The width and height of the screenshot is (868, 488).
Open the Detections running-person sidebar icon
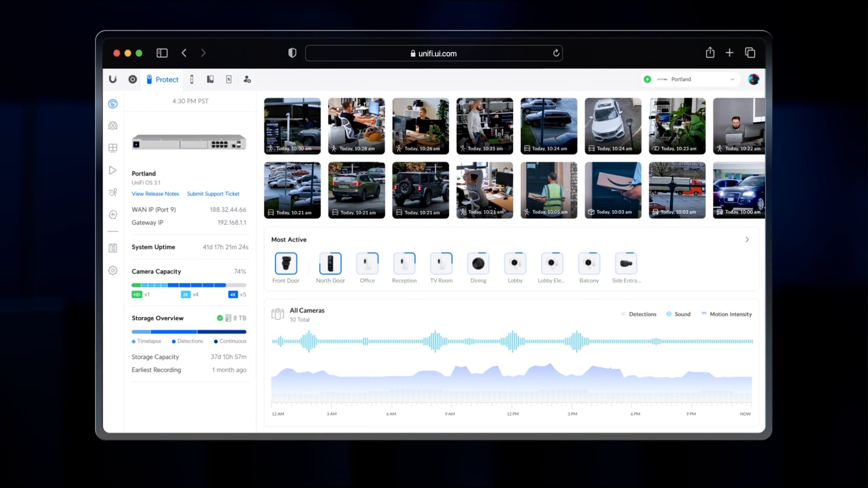(x=113, y=192)
